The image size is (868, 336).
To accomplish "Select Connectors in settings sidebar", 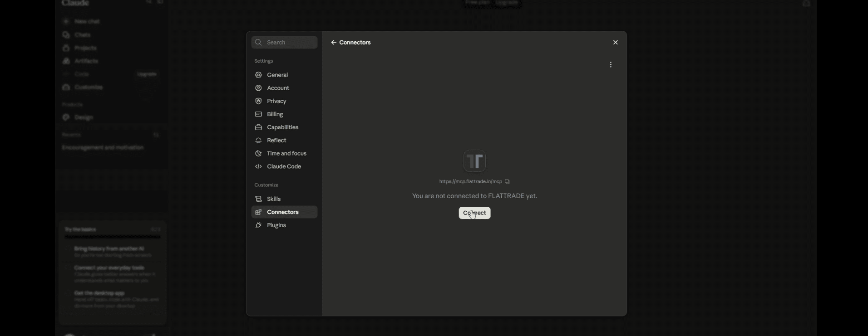I will pyautogui.click(x=284, y=212).
